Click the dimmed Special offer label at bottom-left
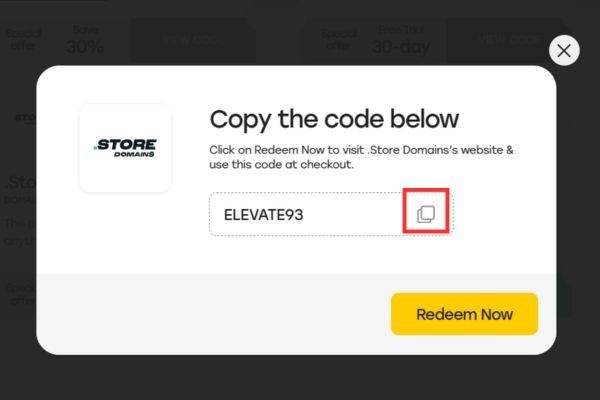This screenshot has height=400, width=600. pyautogui.click(x=18, y=294)
